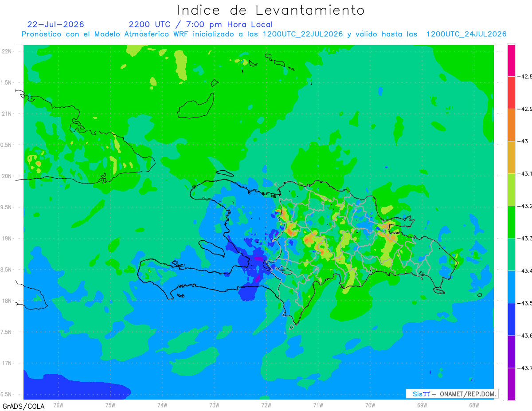Click the "18N" latitude axis label
This screenshot has width=532, height=411.
[7, 301]
